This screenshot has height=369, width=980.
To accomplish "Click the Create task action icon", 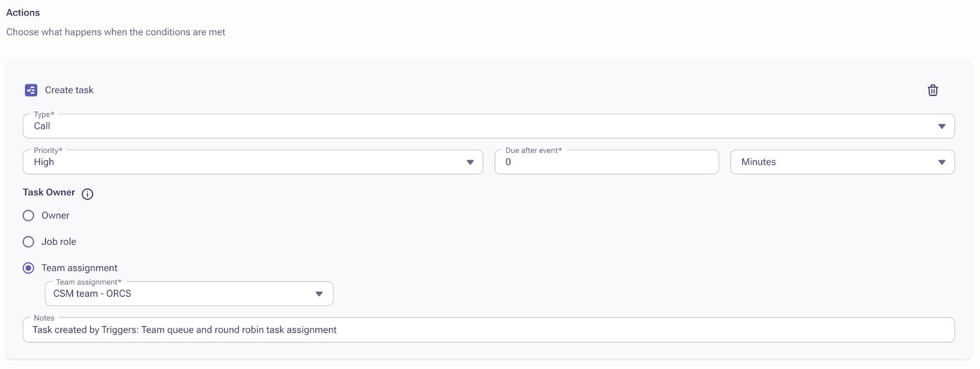I will point(30,89).
